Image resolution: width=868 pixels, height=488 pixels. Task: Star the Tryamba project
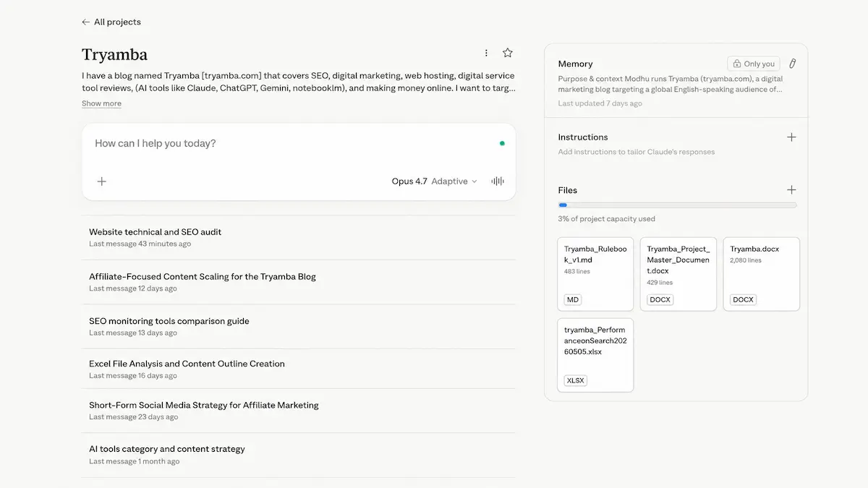[x=508, y=53]
